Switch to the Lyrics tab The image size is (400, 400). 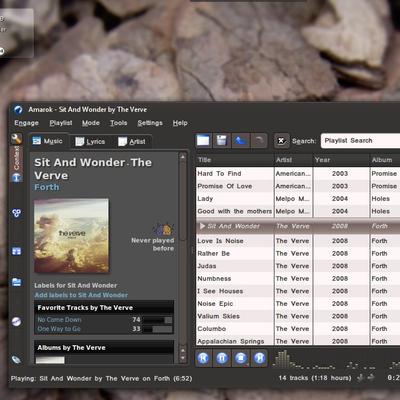coord(90,142)
